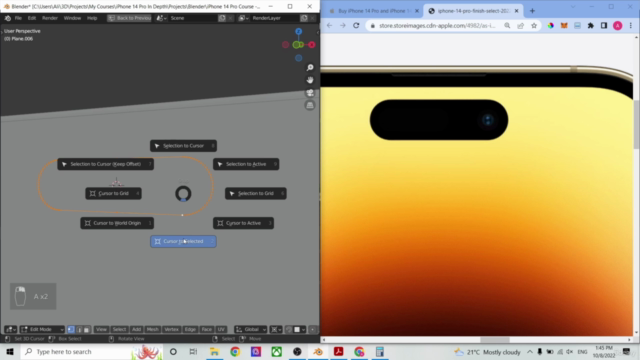Open the editor type dropdown in viewport header
This screenshot has height=360, width=640.
tap(11, 329)
